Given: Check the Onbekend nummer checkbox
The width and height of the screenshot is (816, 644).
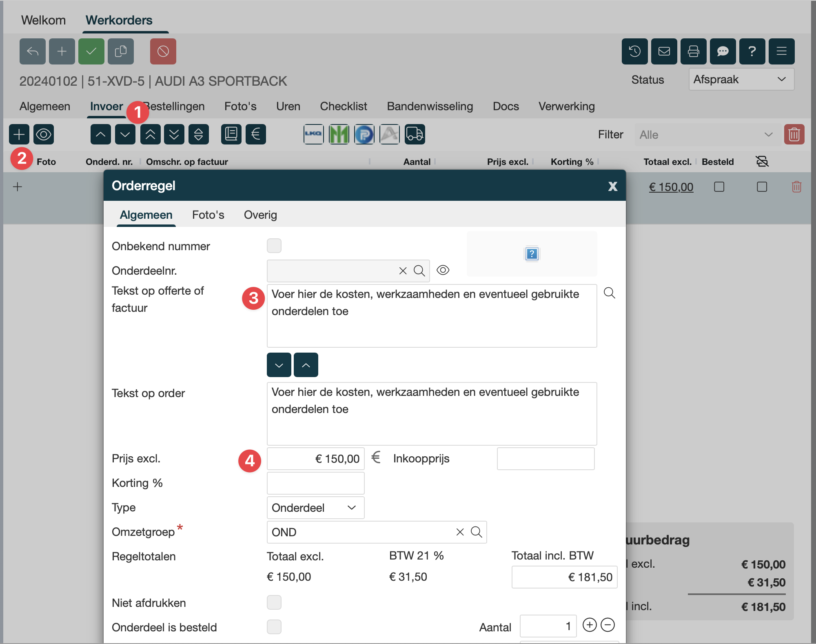Looking at the screenshot, I should [x=274, y=246].
